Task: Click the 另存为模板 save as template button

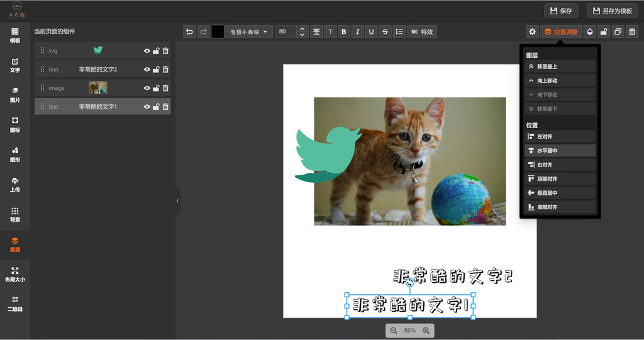Action: 613,11
